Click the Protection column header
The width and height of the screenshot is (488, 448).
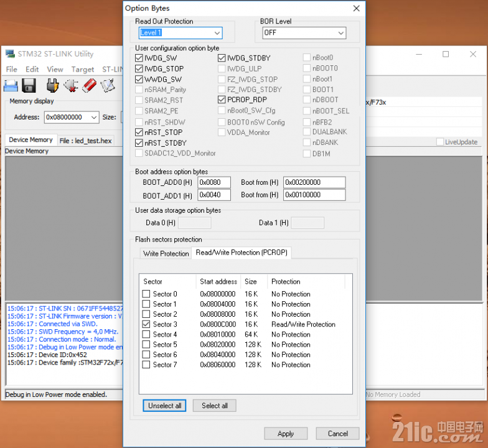[x=306, y=281]
